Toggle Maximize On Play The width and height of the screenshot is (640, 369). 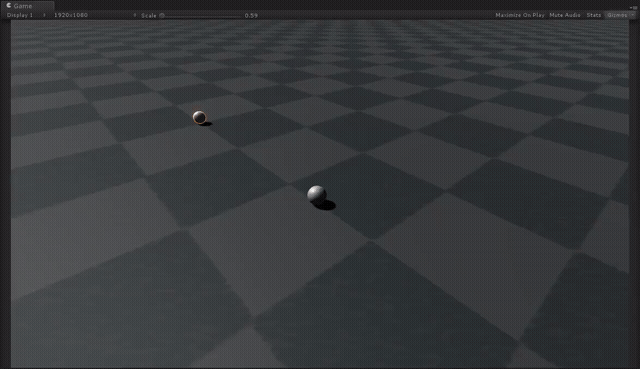(520, 15)
